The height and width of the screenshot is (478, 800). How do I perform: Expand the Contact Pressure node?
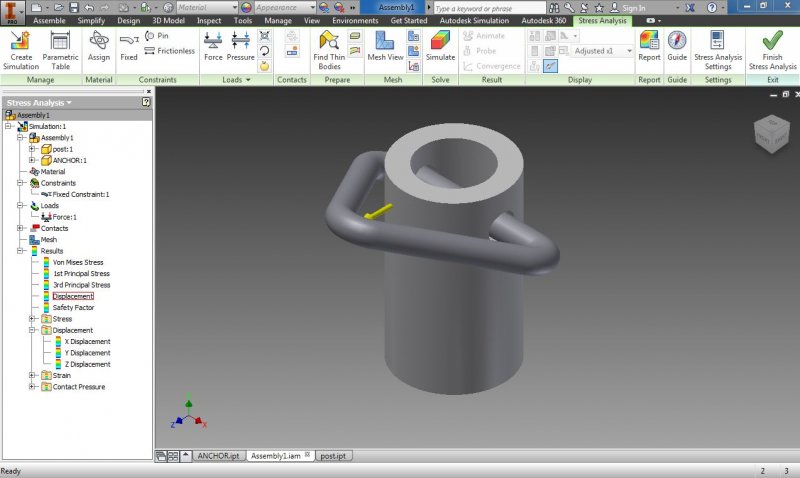[x=33, y=387]
